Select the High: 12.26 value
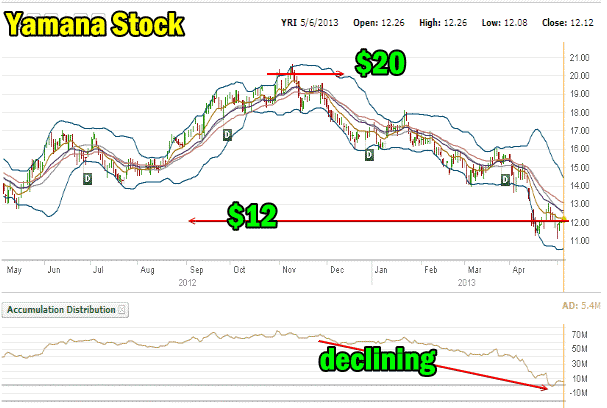The width and height of the screenshot is (607, 408). [443, 23]
